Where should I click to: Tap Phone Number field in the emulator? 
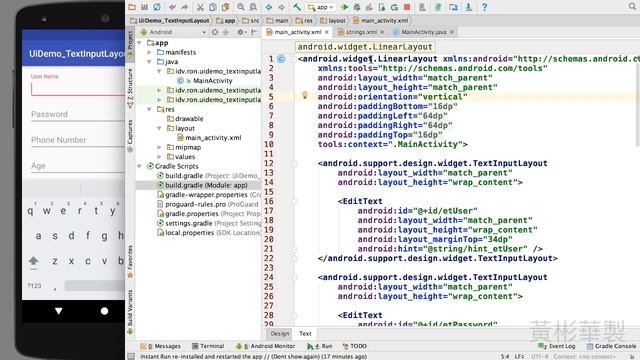(78, 140)
